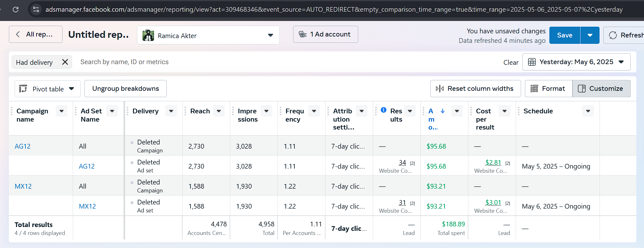Open the 1 Ad account selector
This screenshot has width=644, height=248.
(325, 34)
